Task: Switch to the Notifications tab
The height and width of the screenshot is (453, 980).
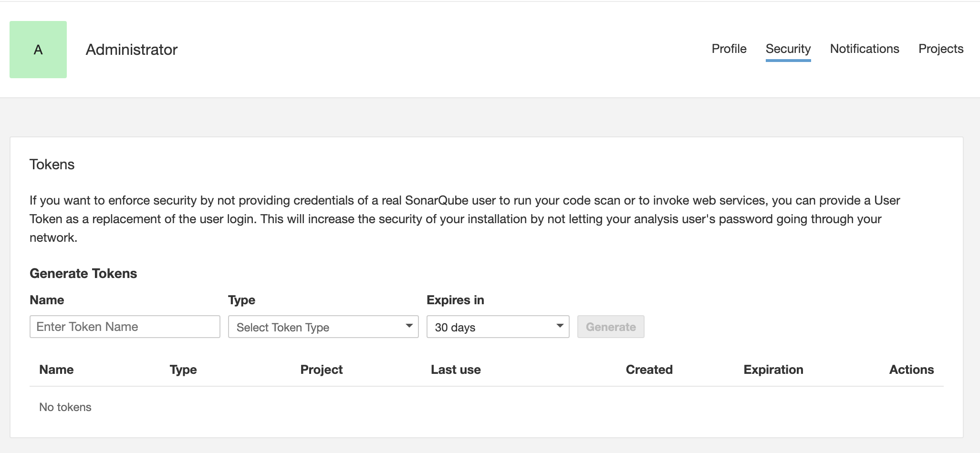Action: pyautogui.click(x=865, y=49)
